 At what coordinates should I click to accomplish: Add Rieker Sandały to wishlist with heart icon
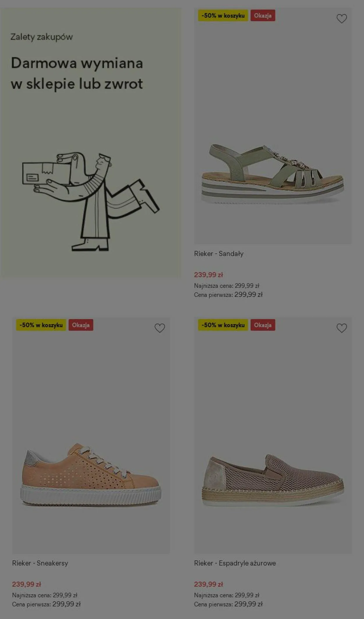pos(342,19)
